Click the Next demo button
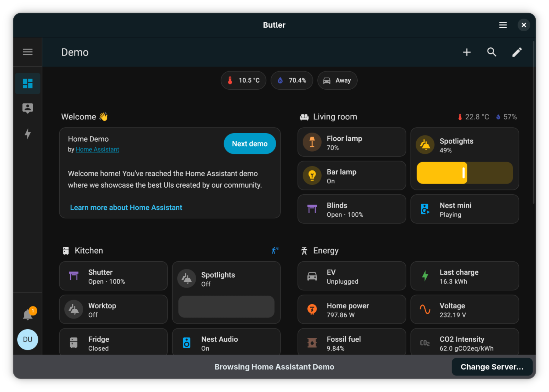Viewport: 549px width, 392px height. click(250, 144)
